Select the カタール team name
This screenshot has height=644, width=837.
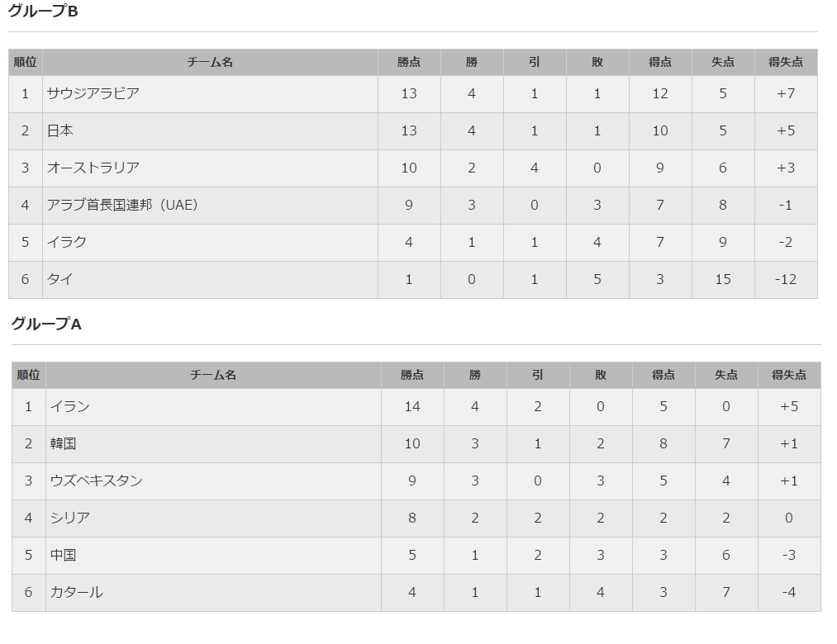pyautogui.click(x=77, y=592)
